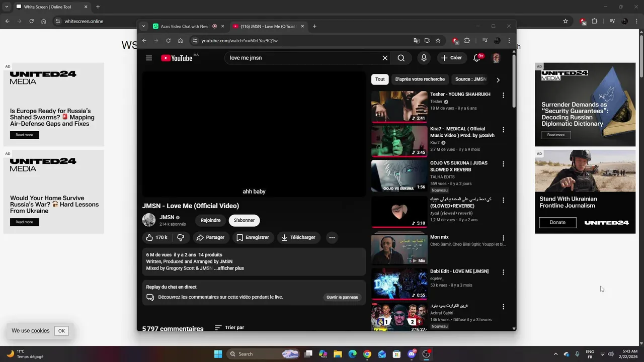The image size is (644, 362).
Task: Play the Mon mix thumbnail
Action: [x=399, y=249]
